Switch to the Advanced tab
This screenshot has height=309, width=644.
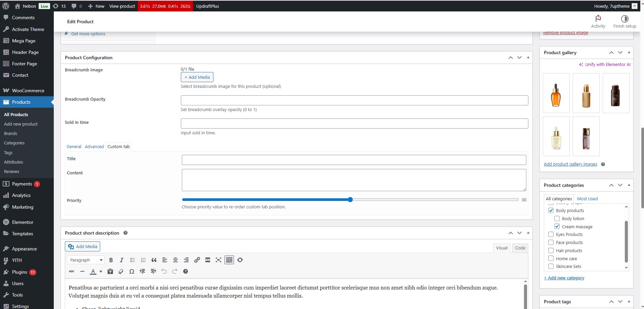click(94, 146)
